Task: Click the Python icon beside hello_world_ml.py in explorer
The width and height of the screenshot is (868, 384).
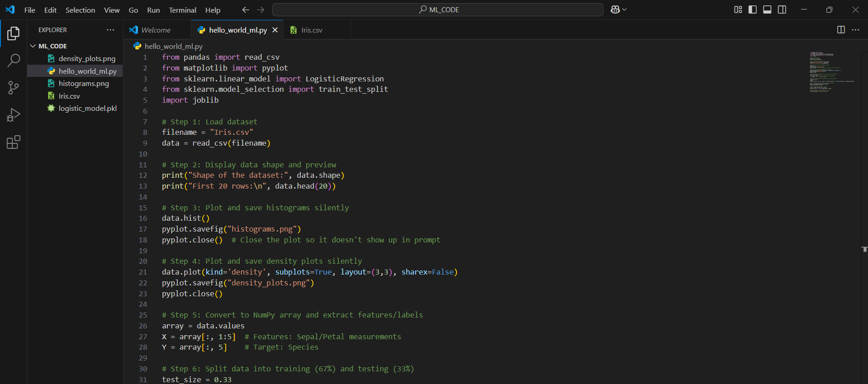Action: (51, 71)
